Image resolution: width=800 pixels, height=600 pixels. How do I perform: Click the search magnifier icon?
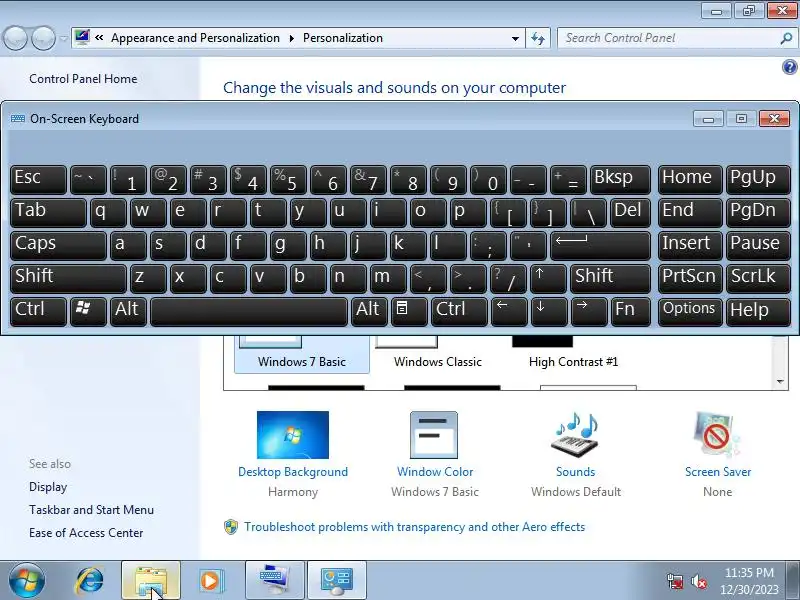(x=786, y=38)
